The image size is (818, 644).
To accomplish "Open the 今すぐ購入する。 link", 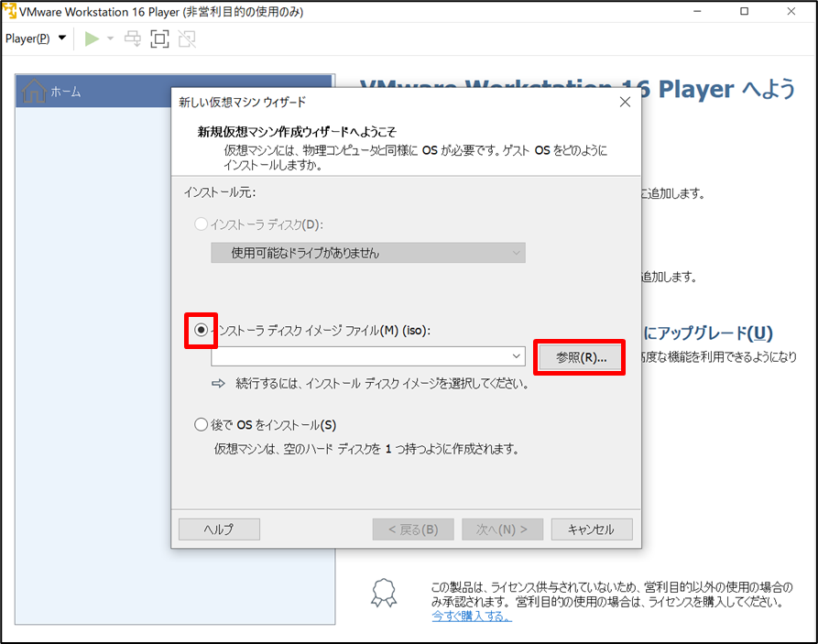I will click(x=472, y=617).
